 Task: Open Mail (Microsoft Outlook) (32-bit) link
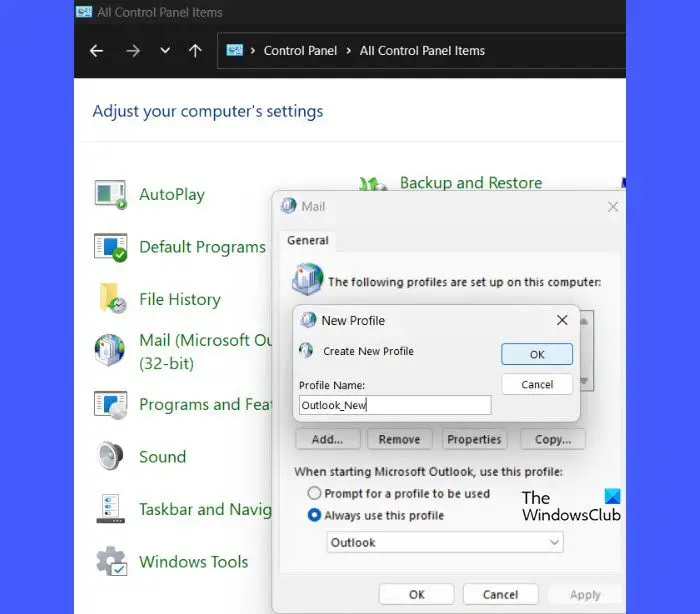pyautogui.click(x=205, y=352)
